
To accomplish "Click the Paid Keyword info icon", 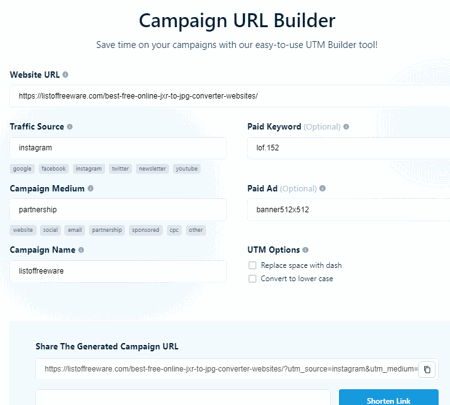I will (346, 127).
